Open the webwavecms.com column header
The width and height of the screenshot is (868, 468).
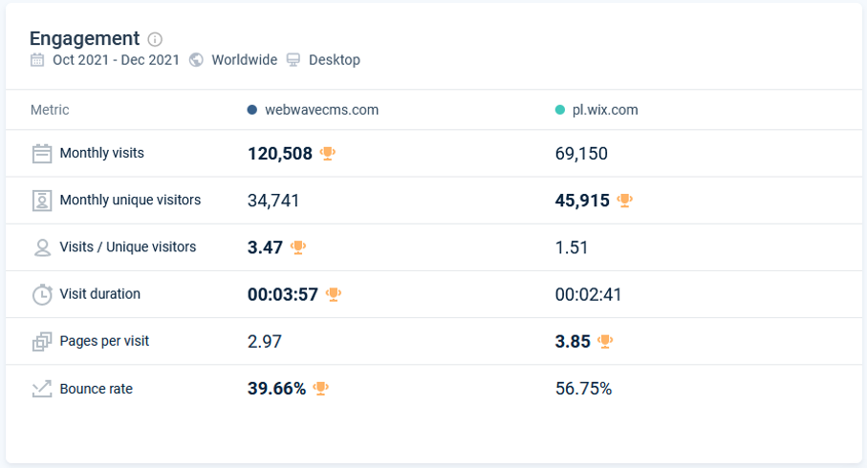pos(321,110)
